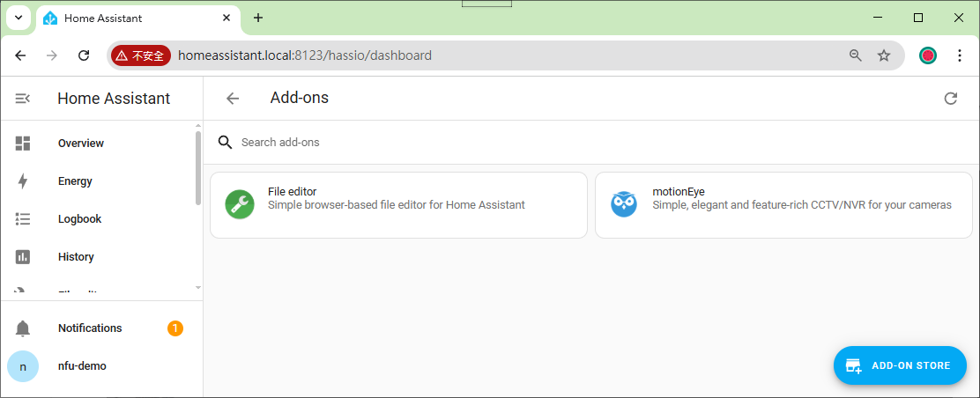Open the nfu-demo user avatar
This screenshot has height=398, width=980.
(x=23, y=366)
